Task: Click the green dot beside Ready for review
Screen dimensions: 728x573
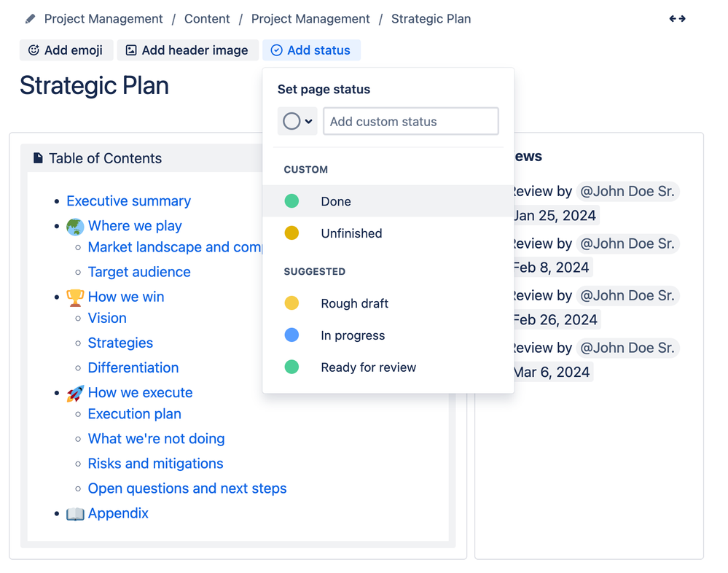Action: click(291, 367)
